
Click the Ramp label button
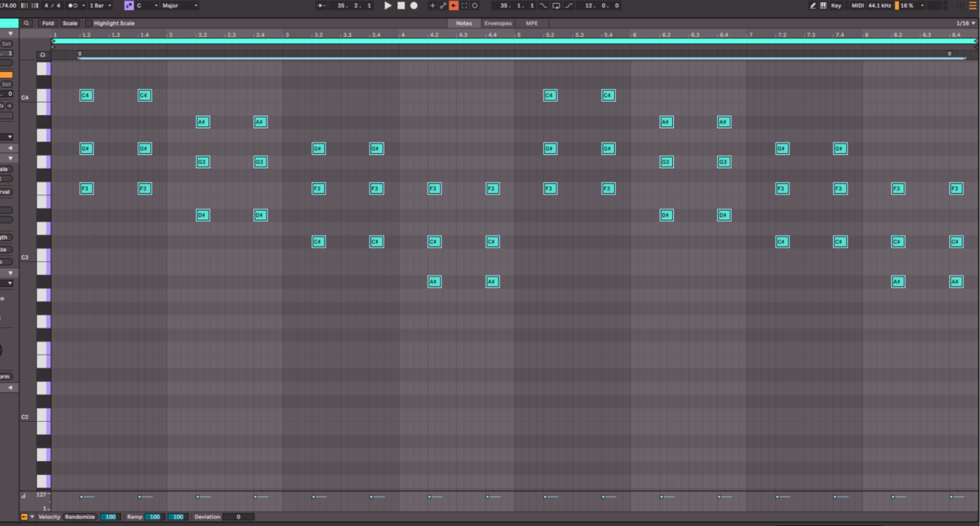[135, 517]
